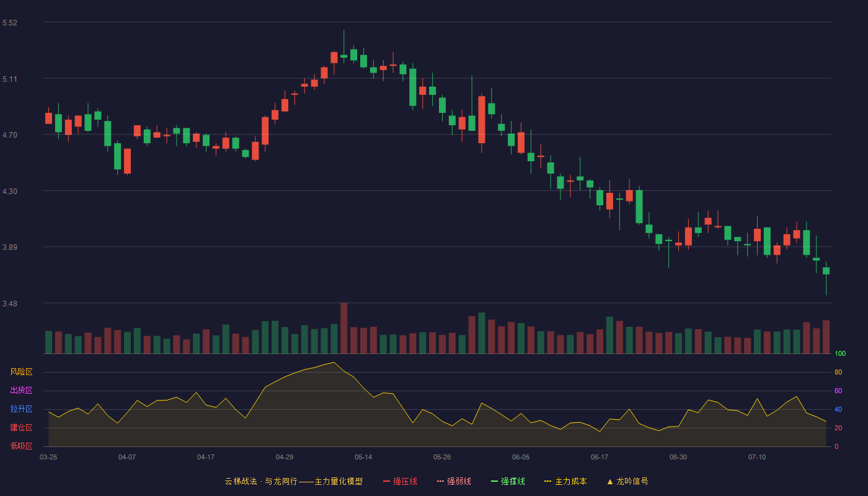Click the 云梯战法 主力量化模型 title text
This screenshot has height=496, width=868.
[x=293, y=481]
